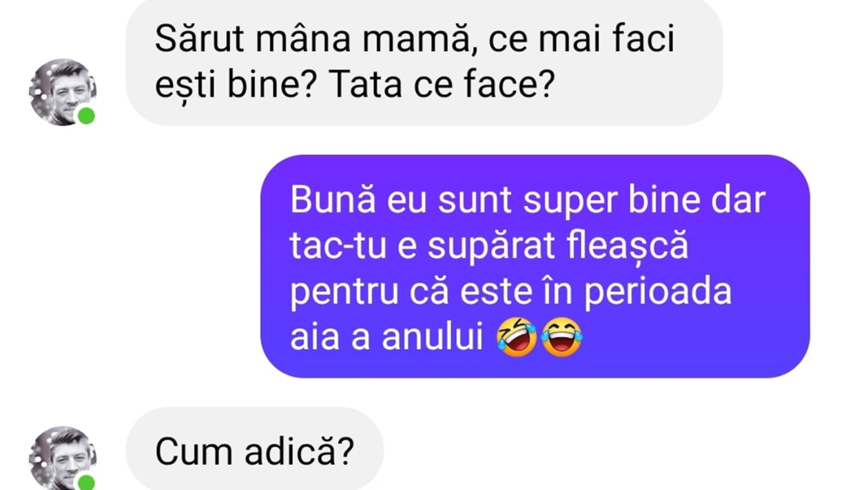Click the green online dot on top avatar
The image size is (868, 490).
(86, 116)
